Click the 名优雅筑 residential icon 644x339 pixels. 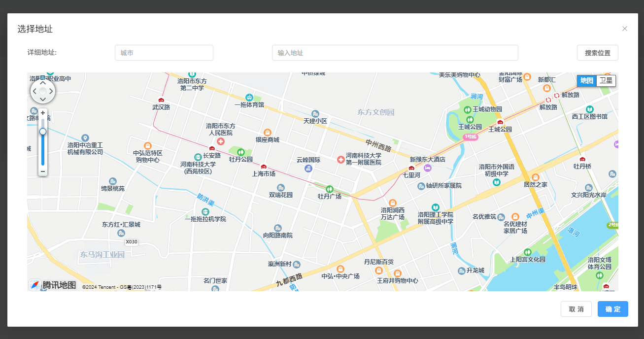point(501,217)
